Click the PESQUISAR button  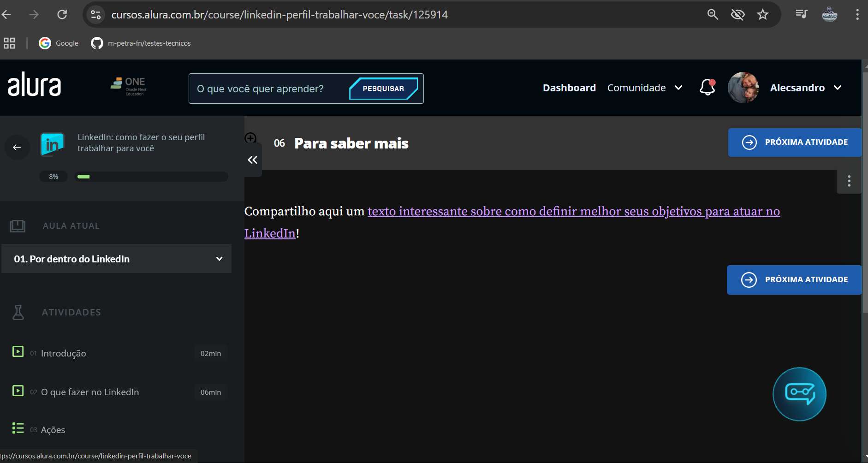(383, 89)
